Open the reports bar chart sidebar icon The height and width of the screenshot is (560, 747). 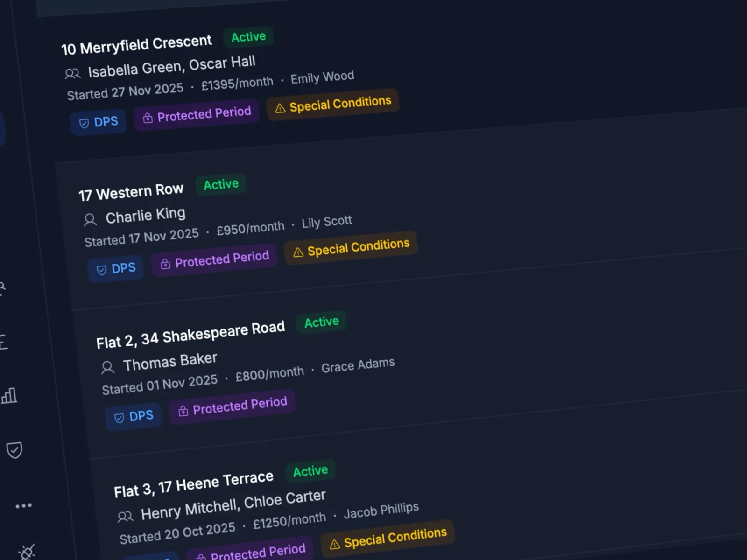pos(9,396)
